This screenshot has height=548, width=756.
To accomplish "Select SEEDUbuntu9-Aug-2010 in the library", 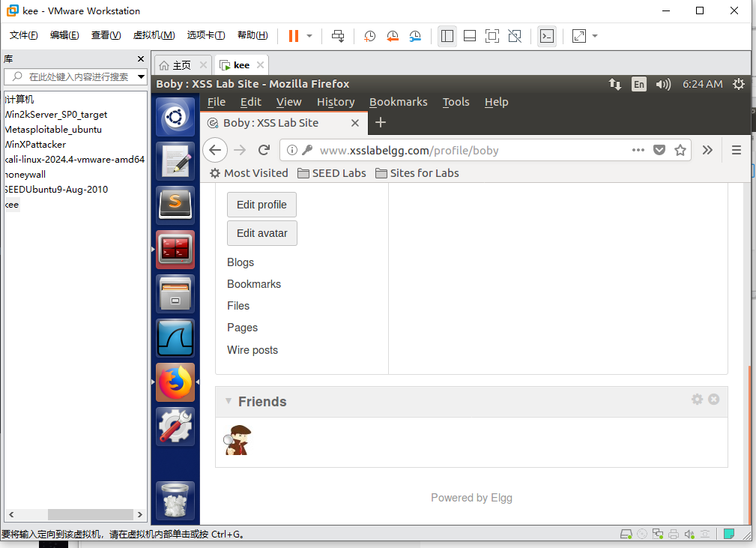I will click(x=56, y=189).
